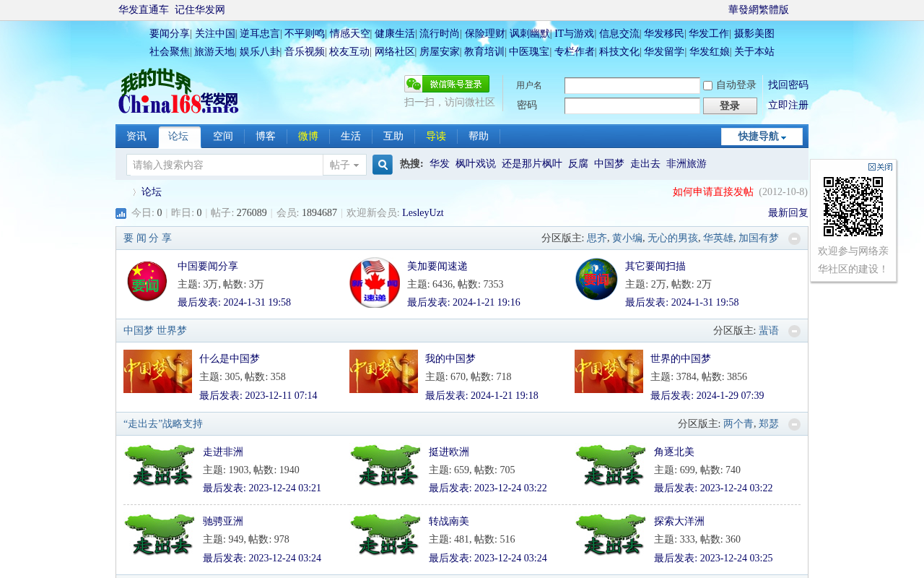
Task: Collapse the 要闻分享 section
Action: pos(794,238)
